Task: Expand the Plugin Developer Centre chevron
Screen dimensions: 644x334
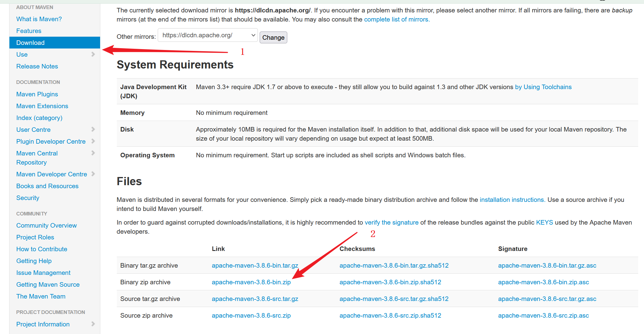Action: coord(93,141)
